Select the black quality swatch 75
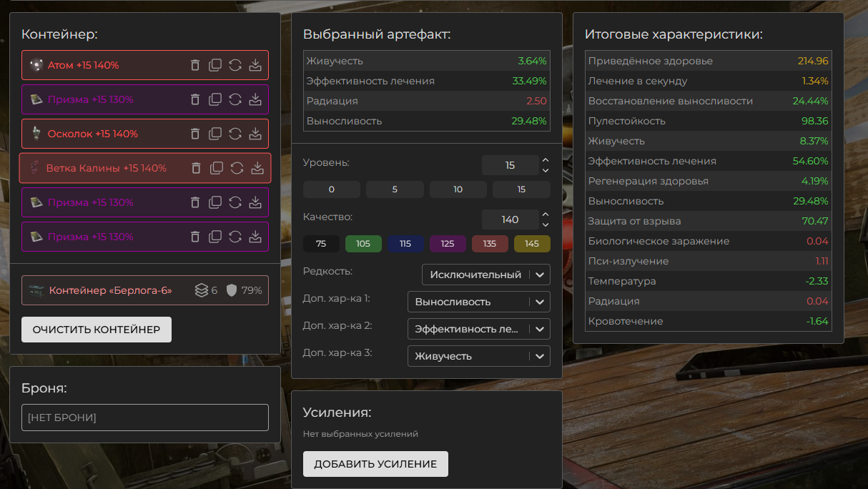 (321, 244)
